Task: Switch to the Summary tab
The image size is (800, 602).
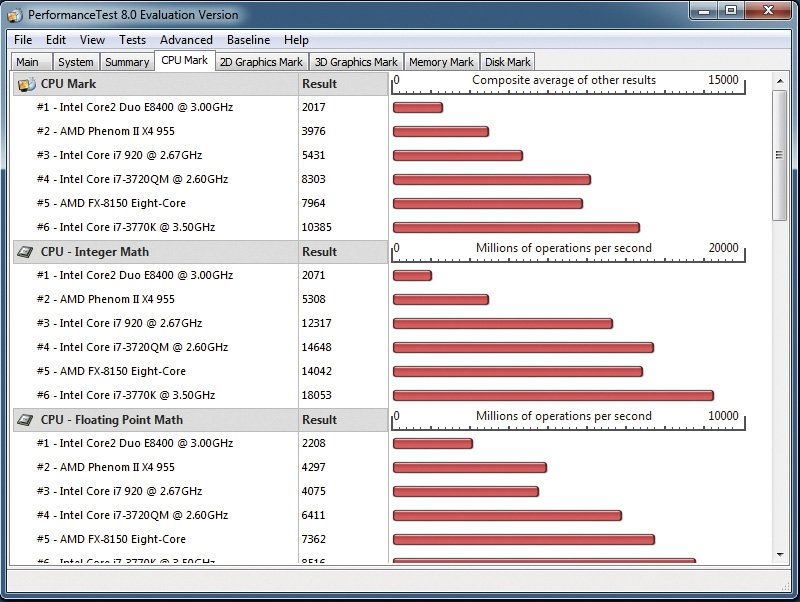Action: coord(127,62)
